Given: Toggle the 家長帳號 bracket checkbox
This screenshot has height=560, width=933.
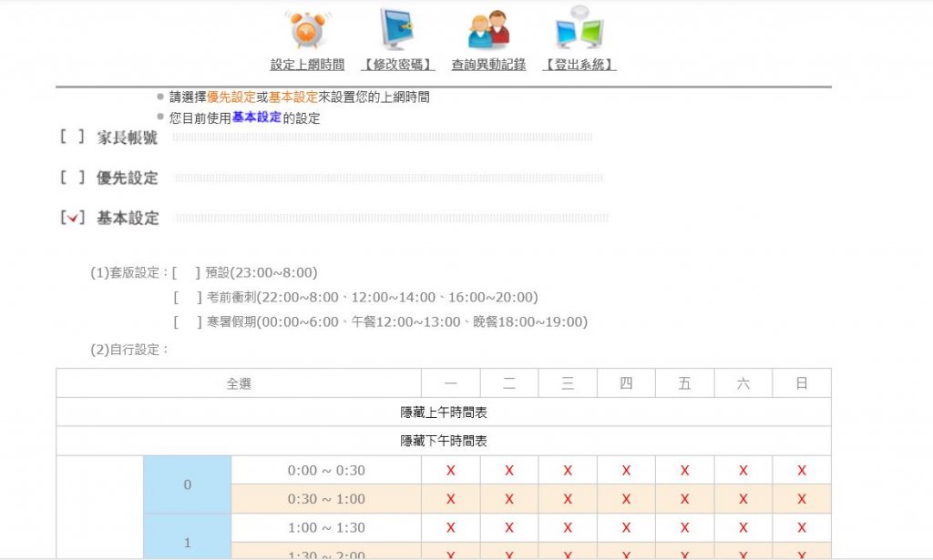Looking at the screenshot, I should [72, 137].
